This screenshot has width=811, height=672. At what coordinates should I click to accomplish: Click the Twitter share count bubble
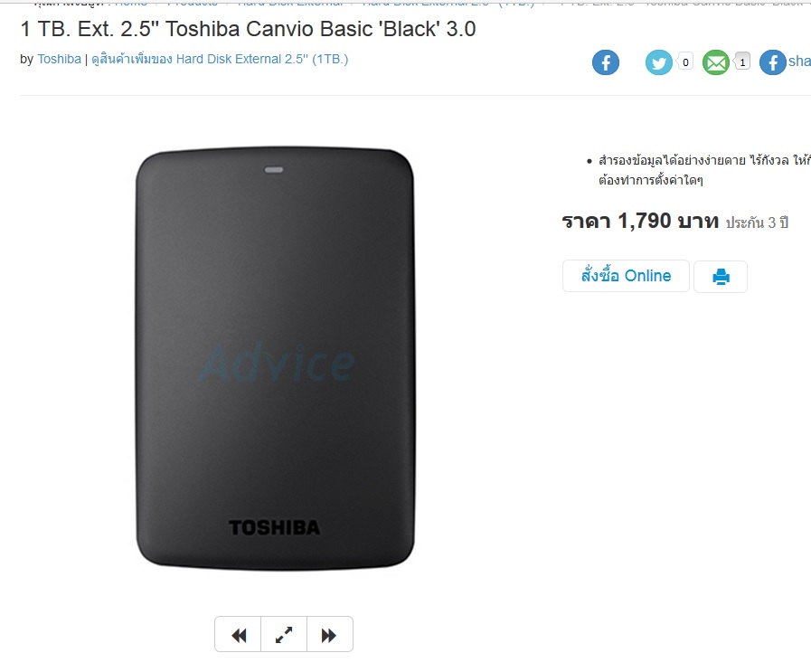coord(685,62)
